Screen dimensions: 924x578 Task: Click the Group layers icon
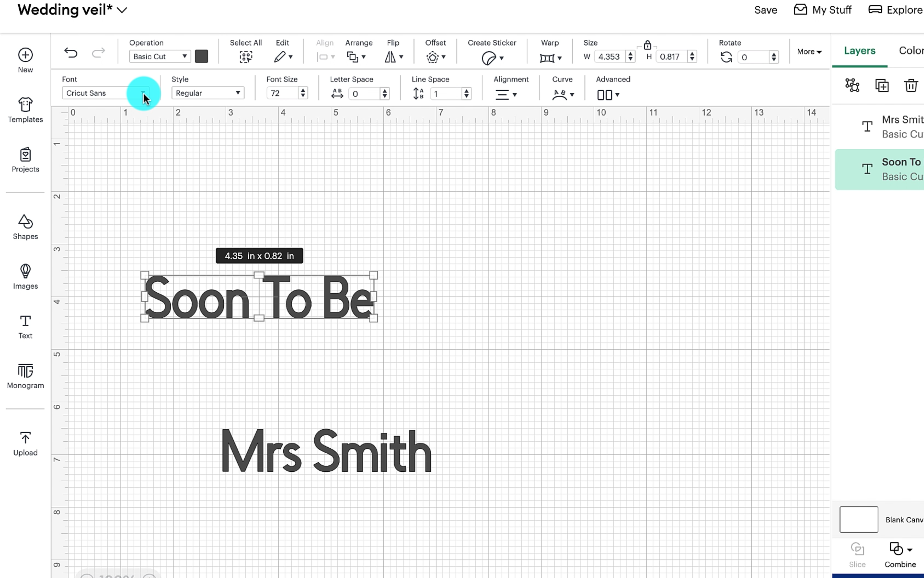tap(852, 85)
